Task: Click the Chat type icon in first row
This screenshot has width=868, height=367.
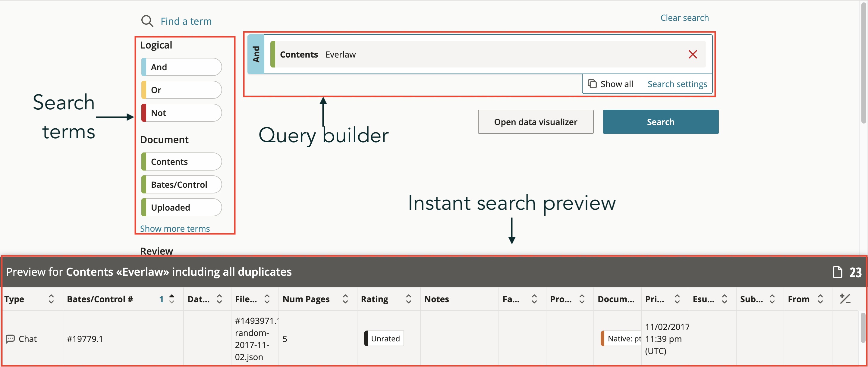Action: (11, 339)
